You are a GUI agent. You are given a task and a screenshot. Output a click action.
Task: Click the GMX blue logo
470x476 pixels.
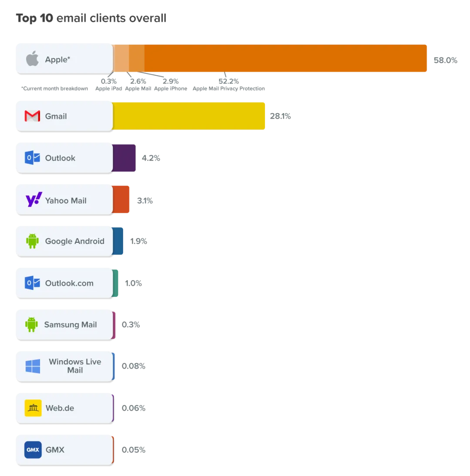pyautogui.click(x=33, y=449)
